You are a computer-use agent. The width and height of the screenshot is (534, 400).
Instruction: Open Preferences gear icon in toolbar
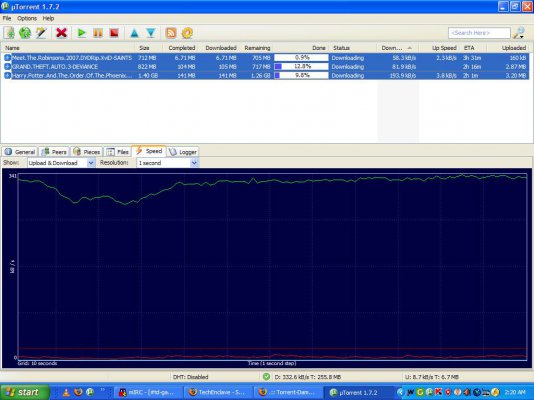(x=187, y=33)
